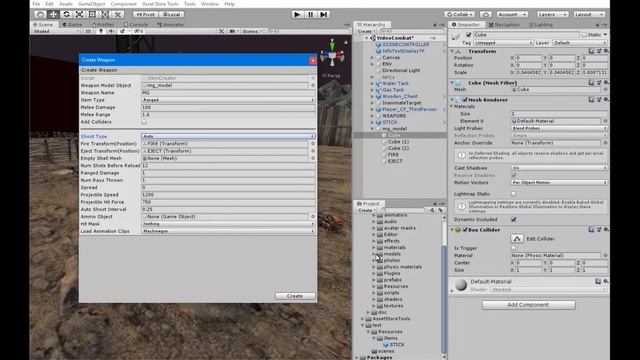The image size is (640, 360).
Task: Open Mesh Filter component gear menu
Action: pos(606,83)
